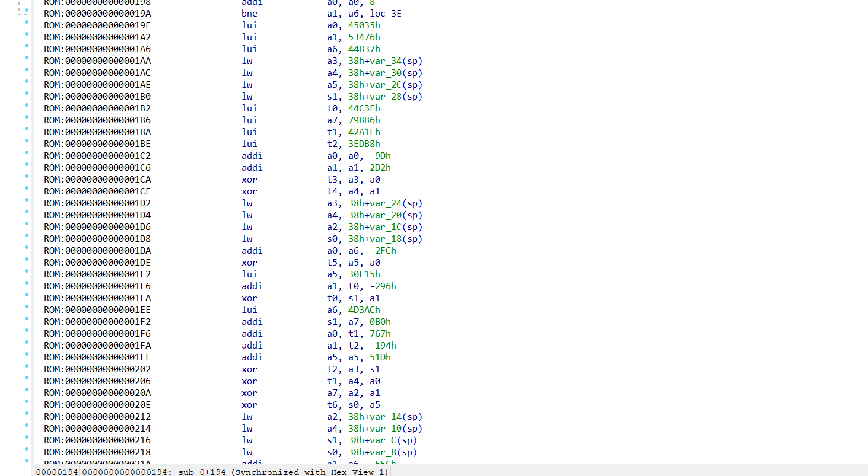Viewport: 868px width, 476px height.
Task: Click the var_1C stack variable
Action: pyautogui.click(x=385, y=227)
